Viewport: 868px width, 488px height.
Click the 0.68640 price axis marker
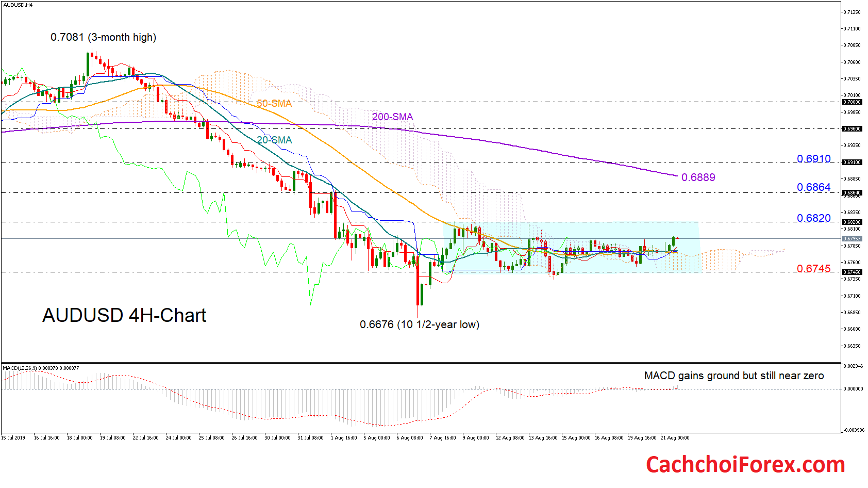point(852,193)
